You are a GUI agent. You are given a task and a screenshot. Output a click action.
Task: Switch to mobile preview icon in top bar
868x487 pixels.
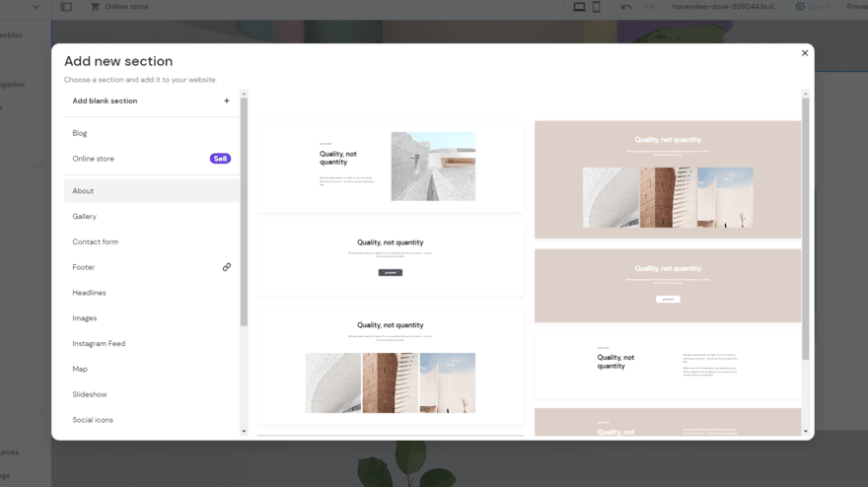[x=596, y=7]
